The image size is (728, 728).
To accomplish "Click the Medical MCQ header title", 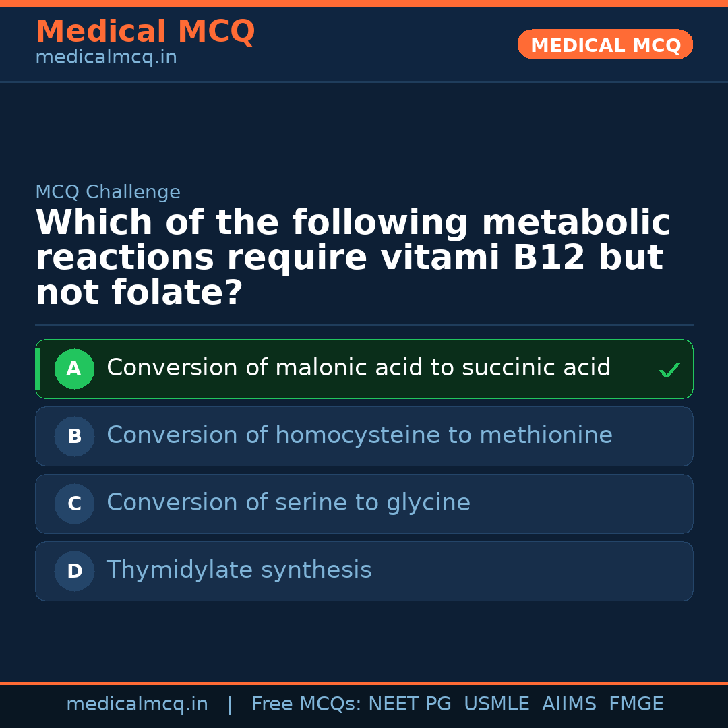I will pos(145,32).
